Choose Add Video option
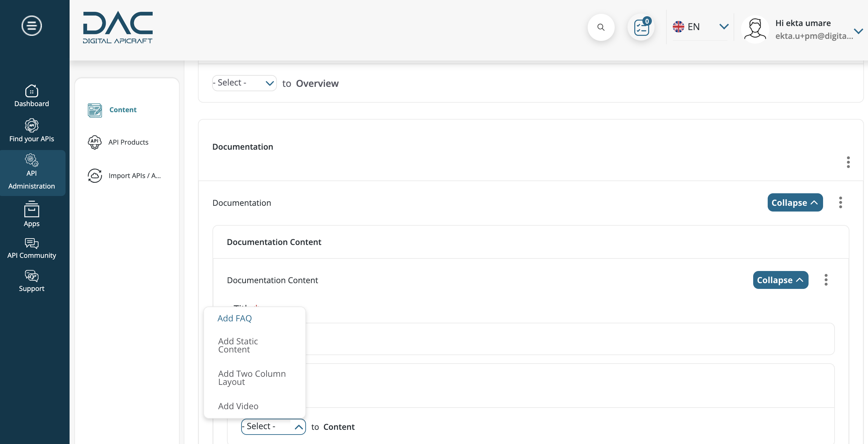Screen dimensions: 868x444 pos(238,406)
